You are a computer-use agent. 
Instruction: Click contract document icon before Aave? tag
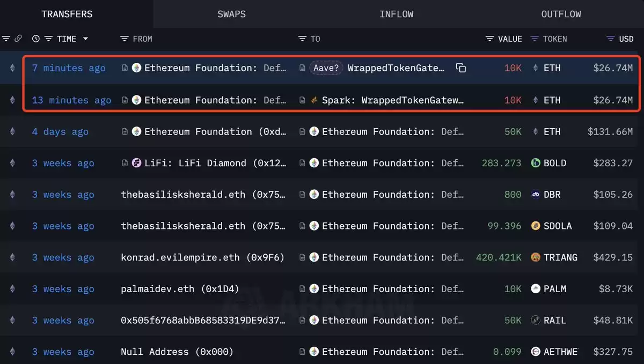(303, 68)
